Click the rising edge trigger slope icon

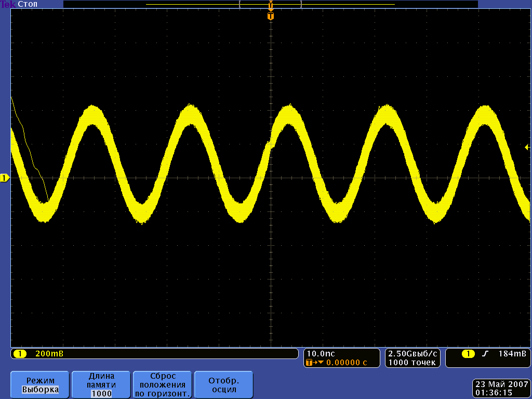click(x=485, y=354)
